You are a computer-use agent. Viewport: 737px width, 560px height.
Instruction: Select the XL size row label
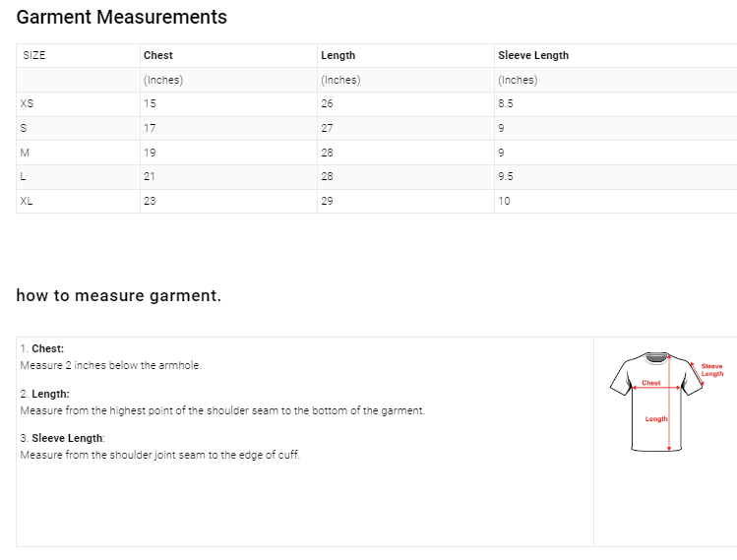click(x=27, y=201)
